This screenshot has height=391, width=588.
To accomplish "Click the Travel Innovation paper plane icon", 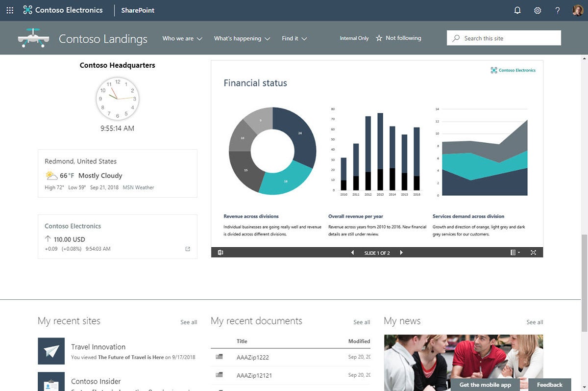I will 51,351.
